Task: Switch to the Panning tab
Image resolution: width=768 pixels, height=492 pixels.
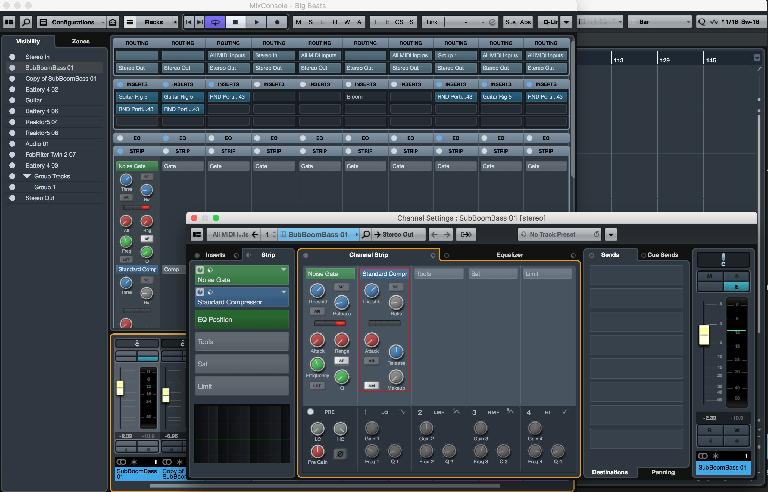Action: point(663,472)
